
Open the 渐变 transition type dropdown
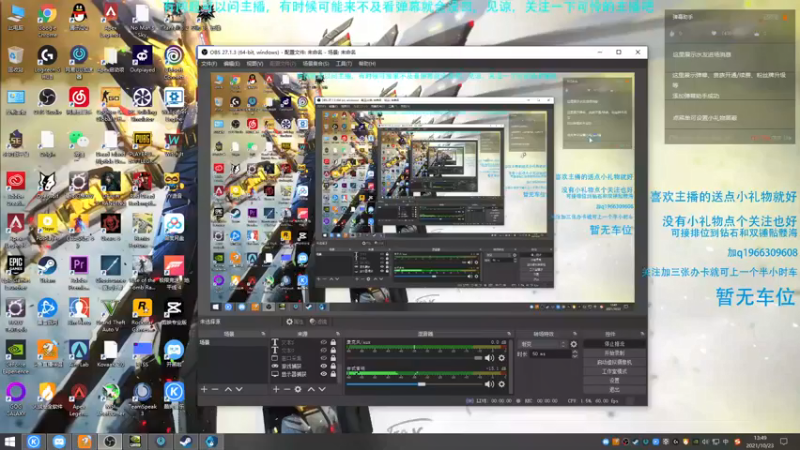543,344
